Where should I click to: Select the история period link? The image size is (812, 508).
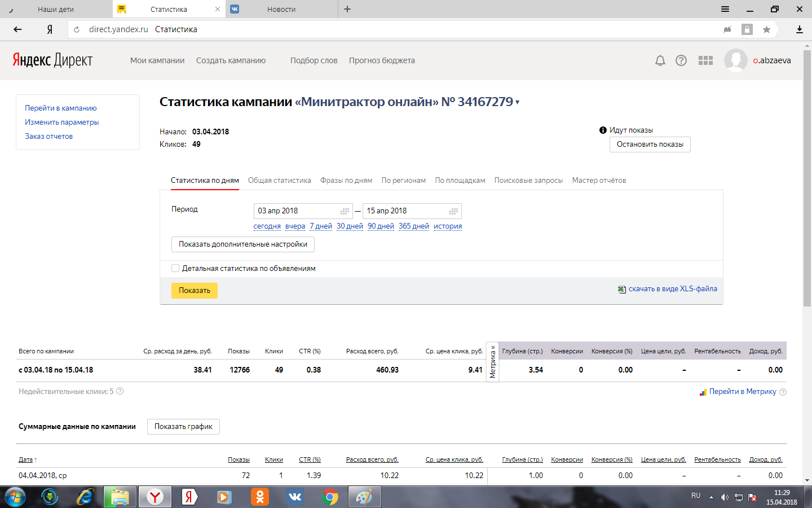click(x=448, y=226)
